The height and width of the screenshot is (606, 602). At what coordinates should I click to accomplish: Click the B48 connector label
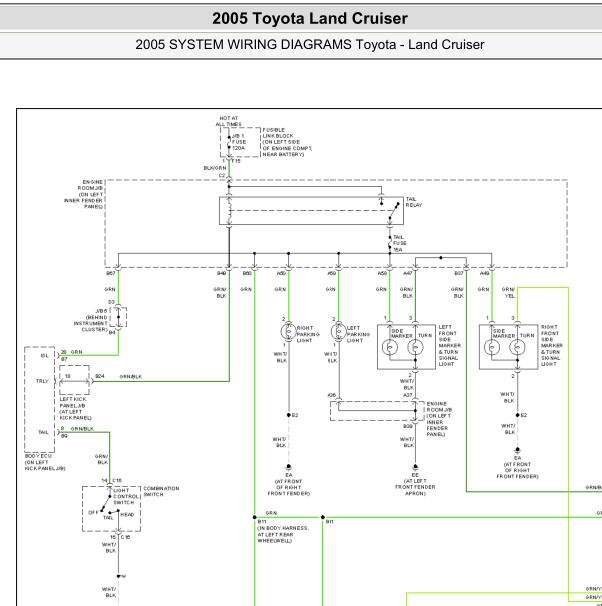click(221, 273)
